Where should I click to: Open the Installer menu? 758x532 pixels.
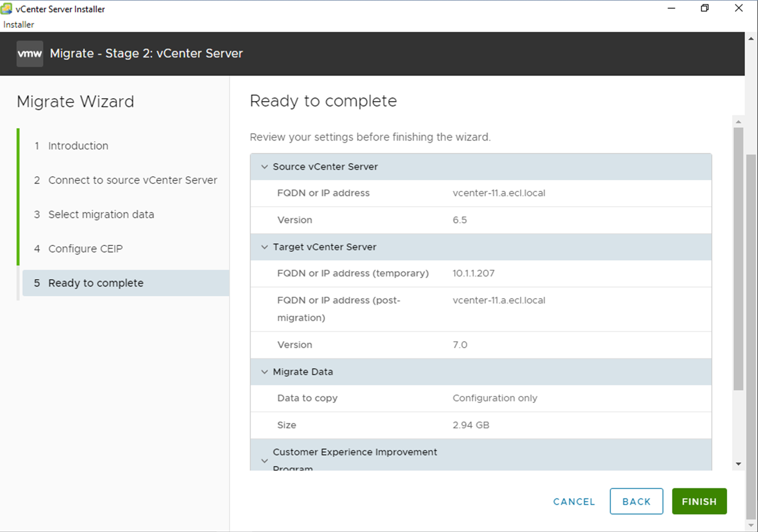[19, 25]
